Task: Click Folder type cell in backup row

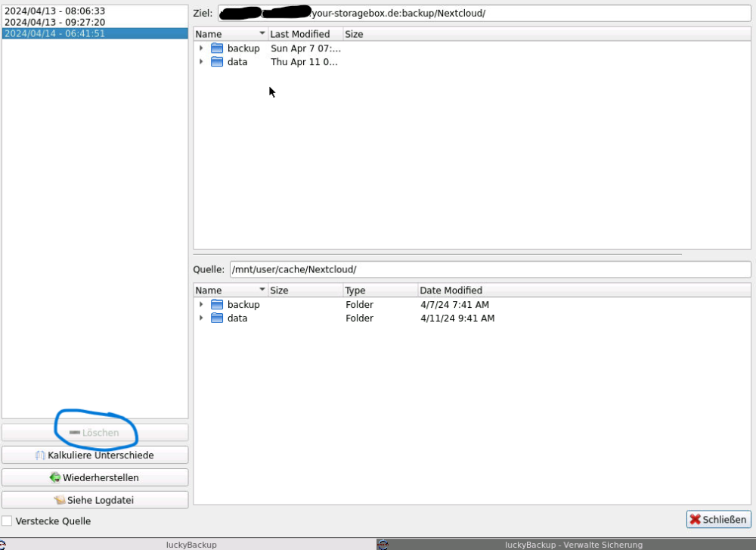Action: pyautogui.click(x=360, y=304)
